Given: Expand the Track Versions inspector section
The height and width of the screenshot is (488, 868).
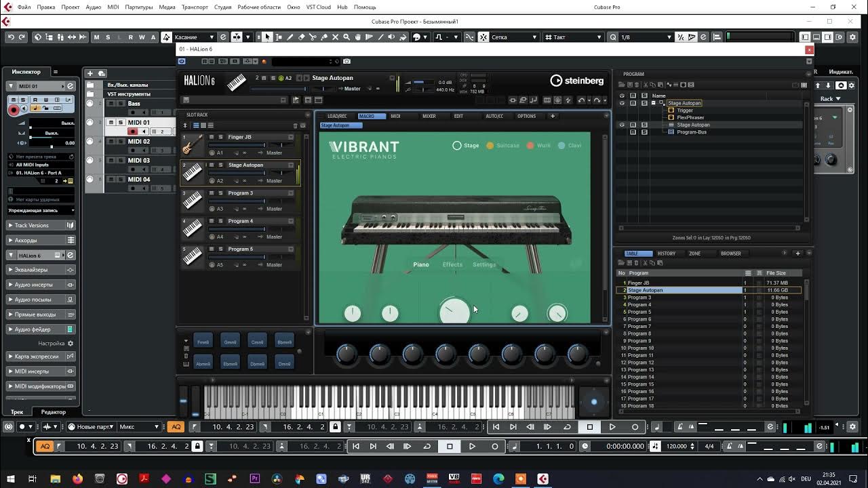Looking at the screenshot, I should [41, 225].
